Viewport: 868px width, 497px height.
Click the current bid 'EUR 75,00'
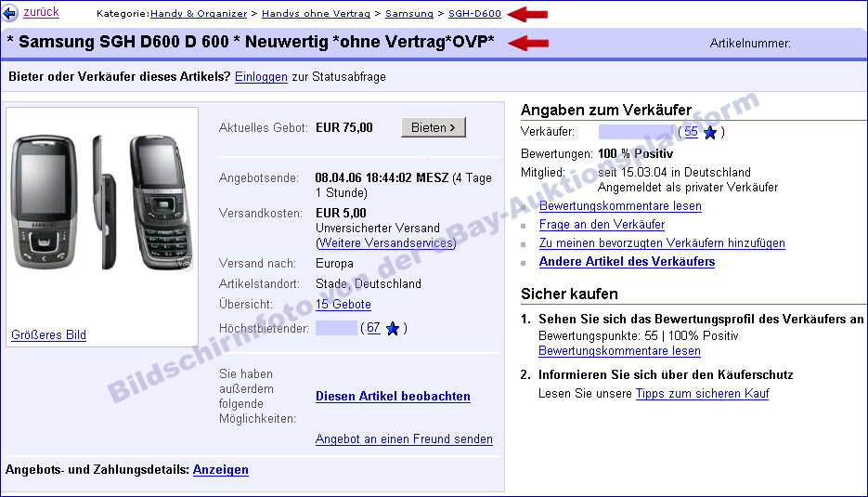pyautogui.click(x=343, y=127)
